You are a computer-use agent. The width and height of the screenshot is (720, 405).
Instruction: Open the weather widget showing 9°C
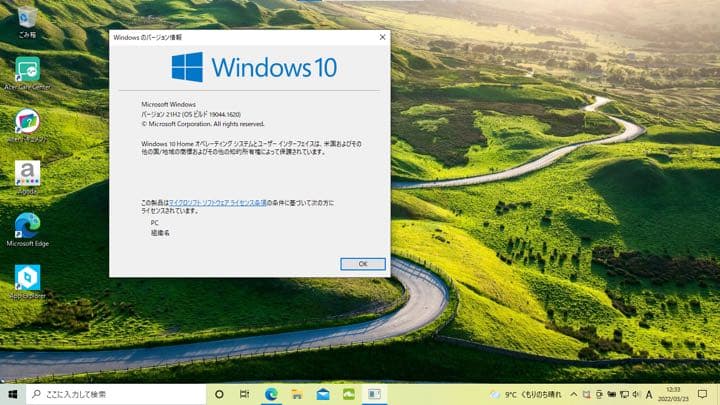pos(526,394)
